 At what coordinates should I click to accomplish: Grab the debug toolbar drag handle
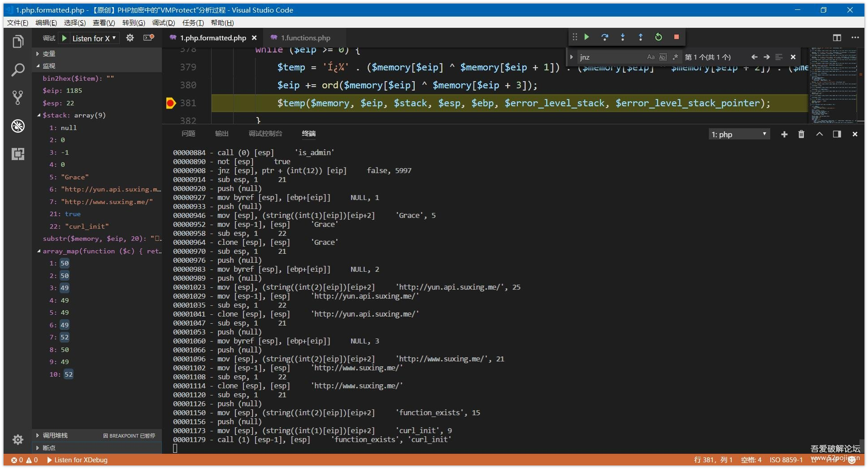(575, 37)
